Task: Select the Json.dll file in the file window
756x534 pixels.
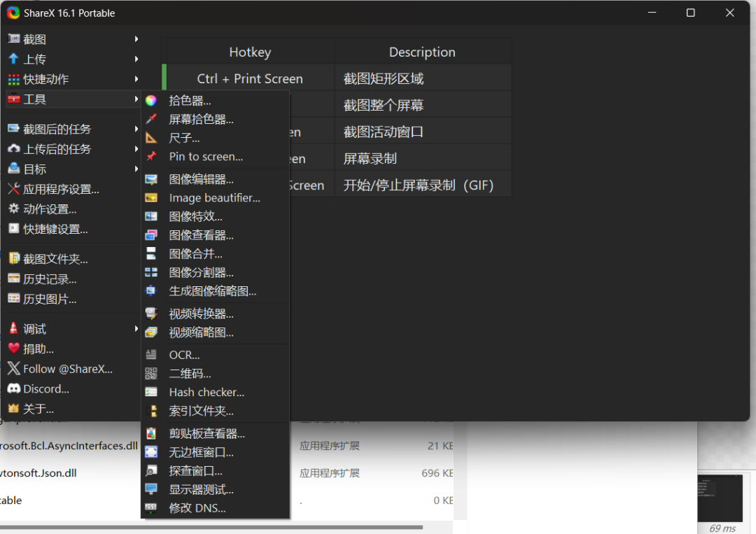Action: coord(38,473)
